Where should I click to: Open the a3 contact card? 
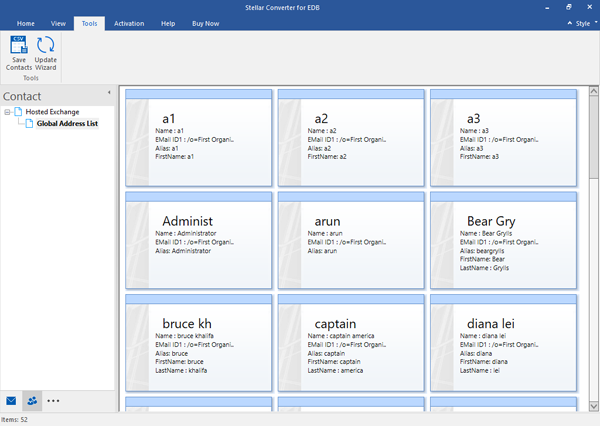point(503,138)
